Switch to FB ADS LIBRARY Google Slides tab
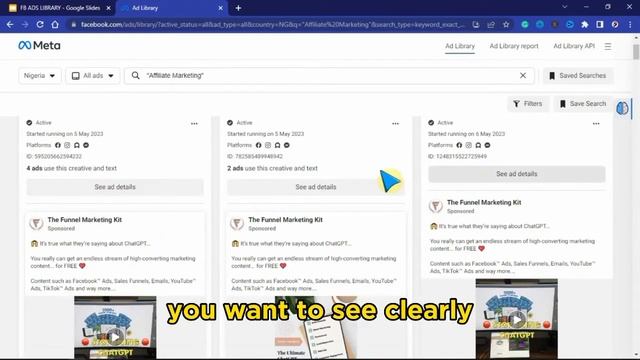Image resolution: width=640 pixels, height=360 pixels. 60,8
